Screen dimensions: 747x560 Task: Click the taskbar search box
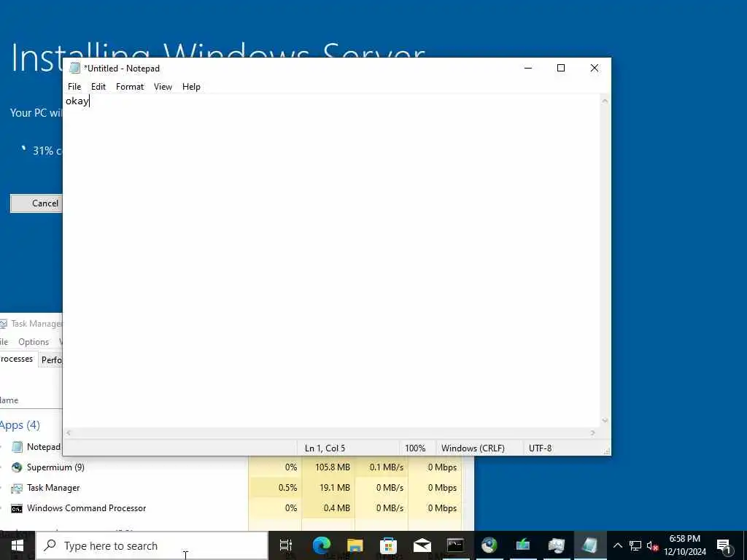coord(152,545)
